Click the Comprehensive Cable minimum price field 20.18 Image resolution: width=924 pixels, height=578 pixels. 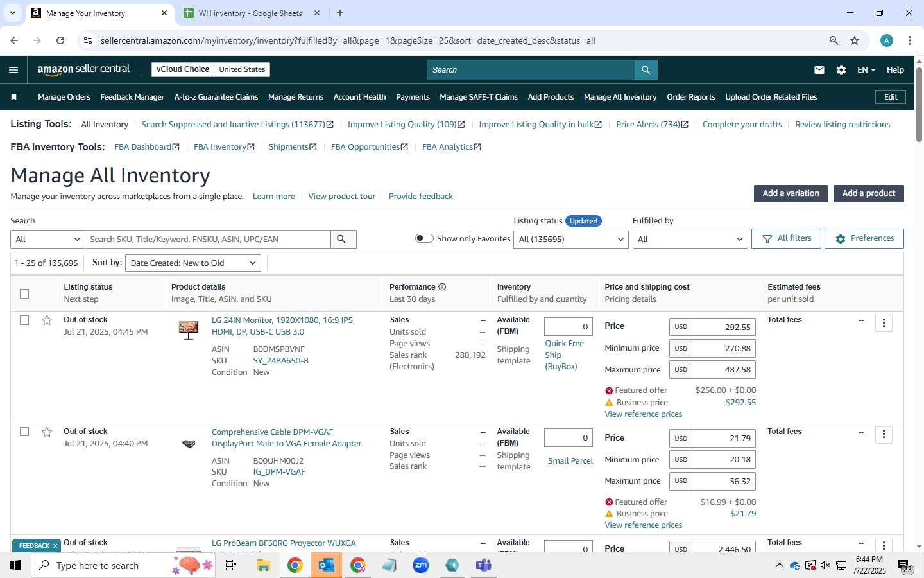click(723, 460)
